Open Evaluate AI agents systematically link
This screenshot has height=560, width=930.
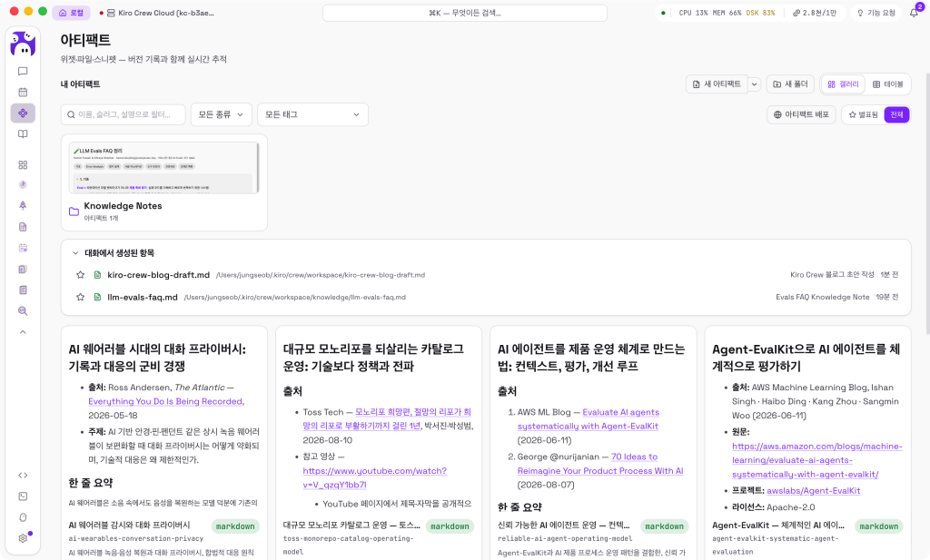[589, 419]
